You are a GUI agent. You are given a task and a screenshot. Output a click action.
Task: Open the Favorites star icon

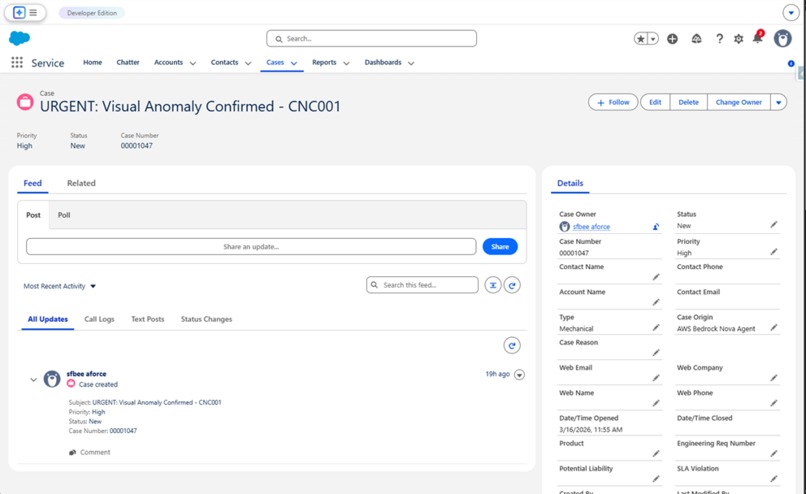coord(640,39)
